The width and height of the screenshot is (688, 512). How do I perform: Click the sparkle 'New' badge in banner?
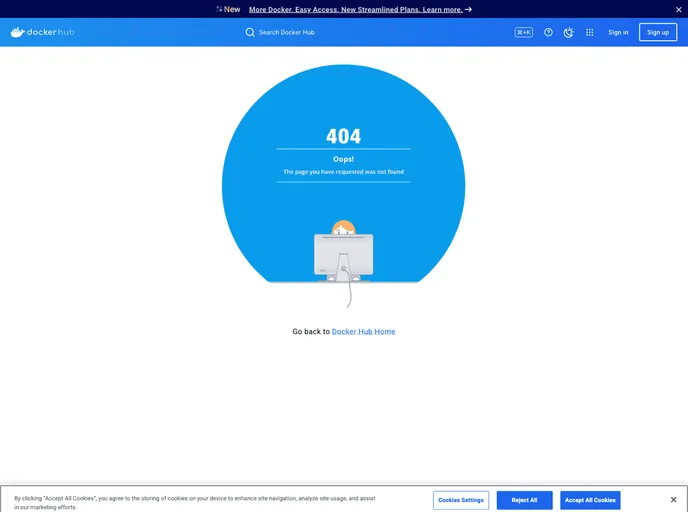(x=229, y=9)
